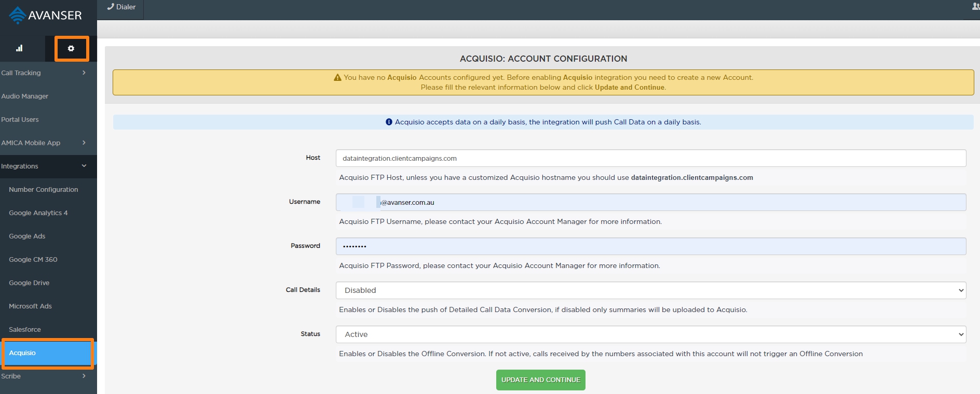Click the 'Acquisio FTP Password' help text
The width and height of the screenshot is (980, 394).
pos(499,266)
